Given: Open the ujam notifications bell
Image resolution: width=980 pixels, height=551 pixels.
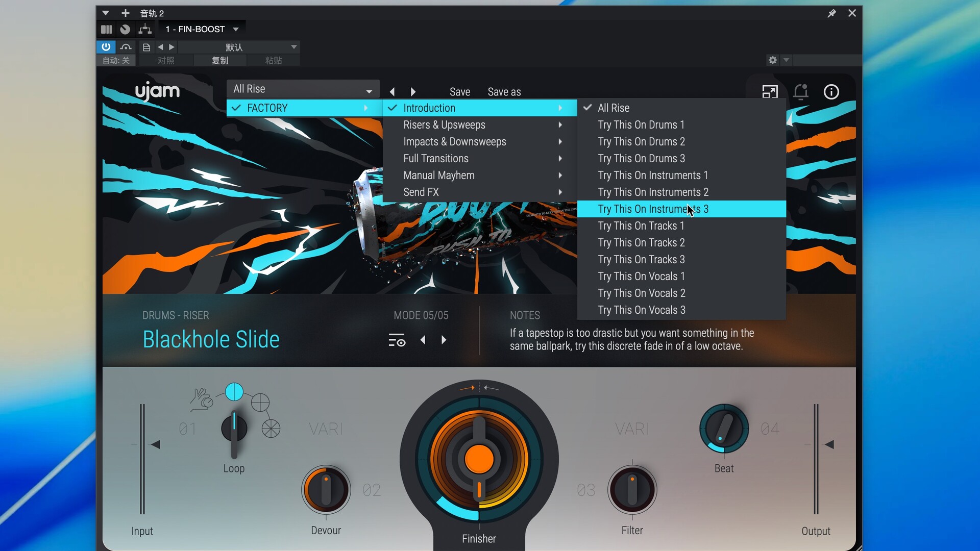Looking at the screenshot, I should (801, 92).
